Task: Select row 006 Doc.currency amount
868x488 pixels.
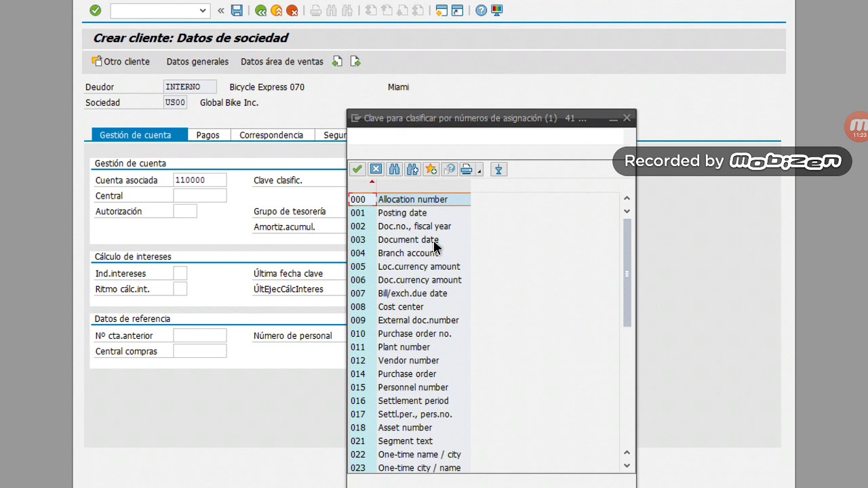Action: (410, 280)
